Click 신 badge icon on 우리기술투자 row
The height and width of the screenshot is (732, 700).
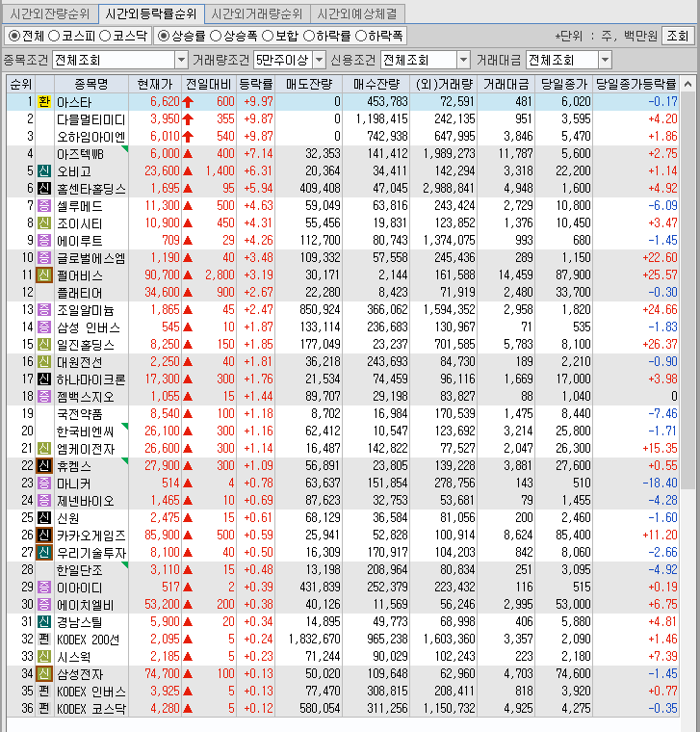coord(44,552)
